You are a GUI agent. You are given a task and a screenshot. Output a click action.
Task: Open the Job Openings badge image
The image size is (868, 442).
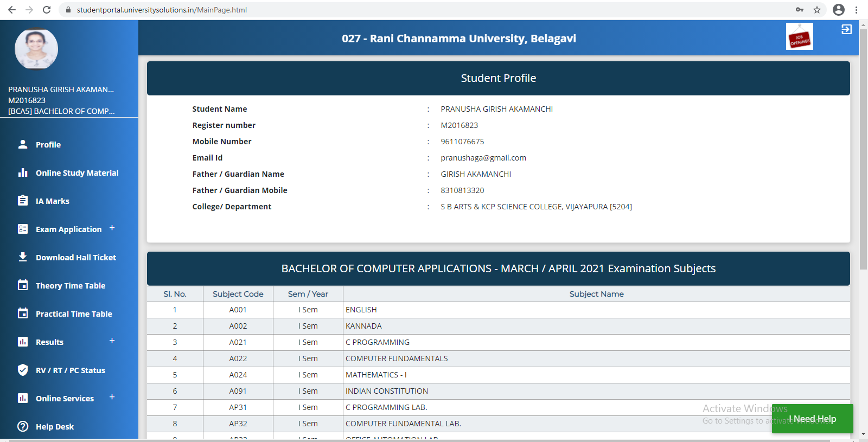(x=799, y=36)
